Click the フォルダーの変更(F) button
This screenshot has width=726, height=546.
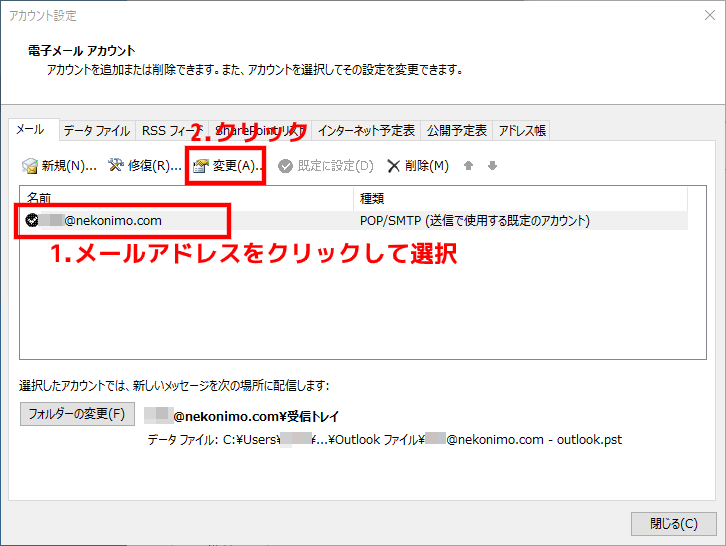coord(77,414)
